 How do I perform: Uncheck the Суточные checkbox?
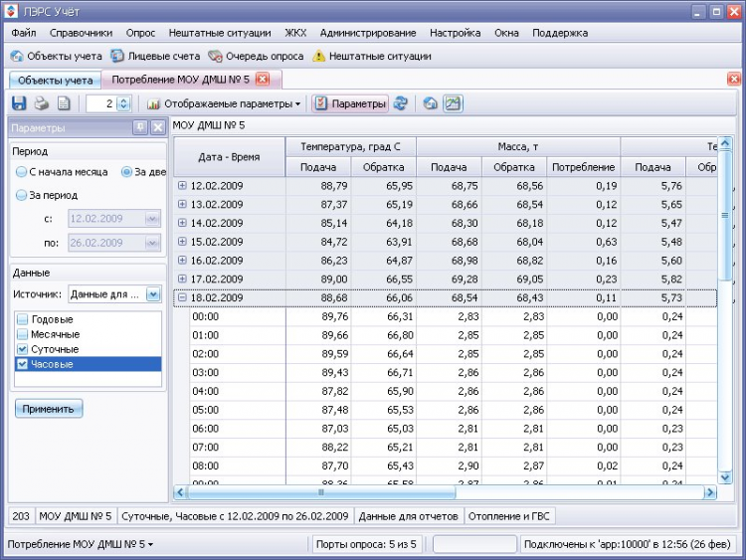point(23,349)
